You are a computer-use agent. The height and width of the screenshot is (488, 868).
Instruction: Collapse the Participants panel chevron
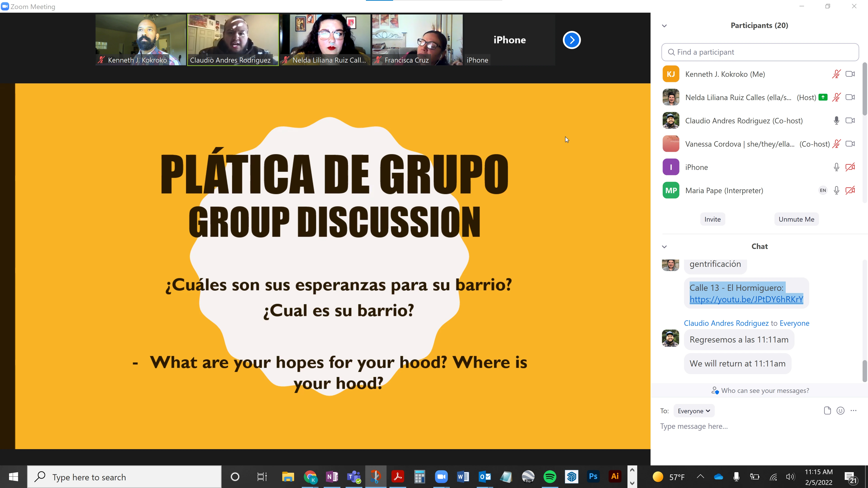point(664,26)
